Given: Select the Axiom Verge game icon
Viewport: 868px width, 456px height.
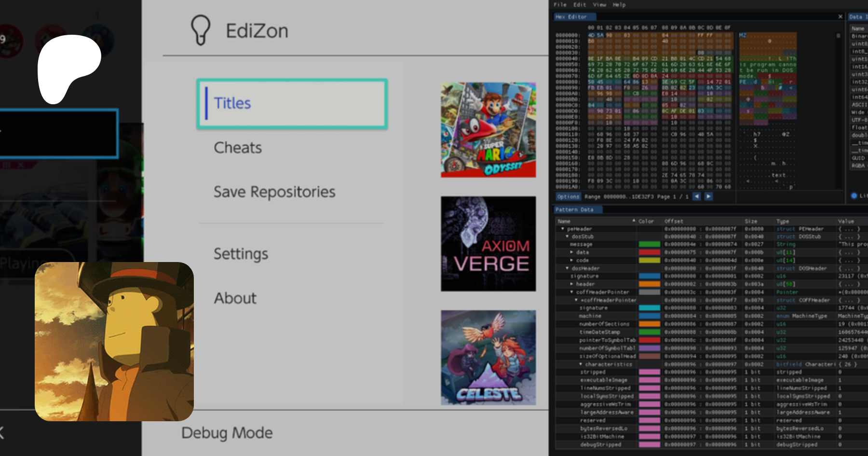Looking at the screenshot, I should (488, 244).
